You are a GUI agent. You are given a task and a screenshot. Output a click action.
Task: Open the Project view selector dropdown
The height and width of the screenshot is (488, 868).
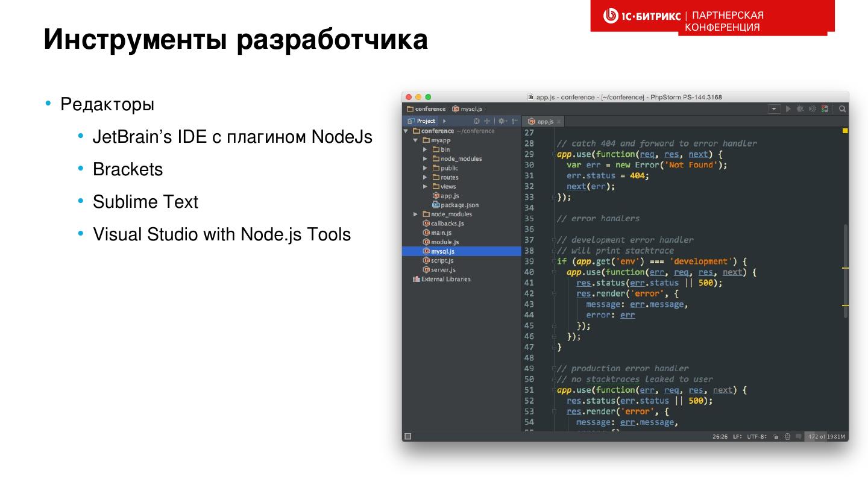pyautogui.click(x=421, y=121)
